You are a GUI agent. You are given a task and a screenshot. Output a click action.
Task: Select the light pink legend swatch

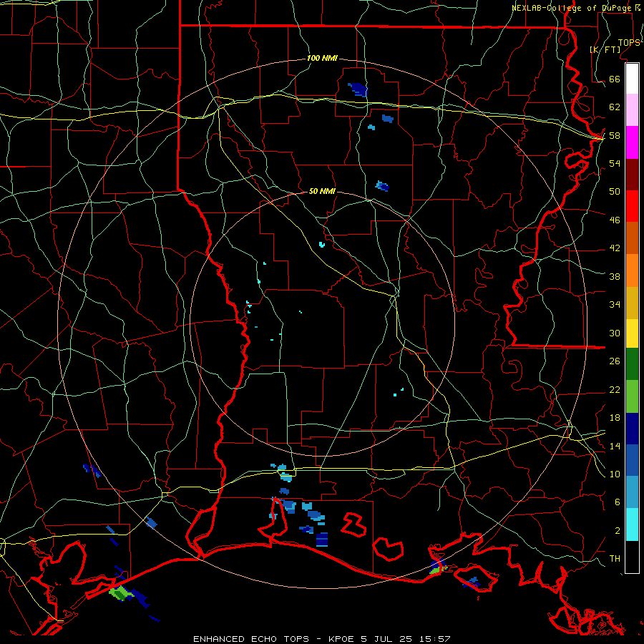(632, 110)
